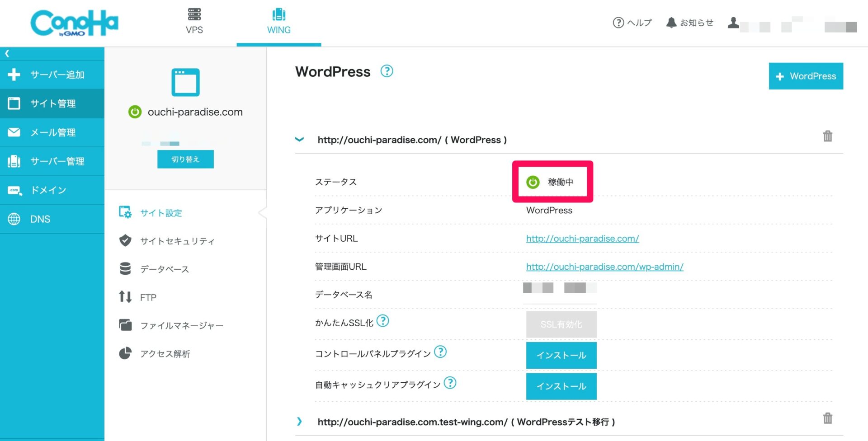Viewport: 868px width, 441px height.
Task: Click the large site window icon
Action: tap(185, 82)
